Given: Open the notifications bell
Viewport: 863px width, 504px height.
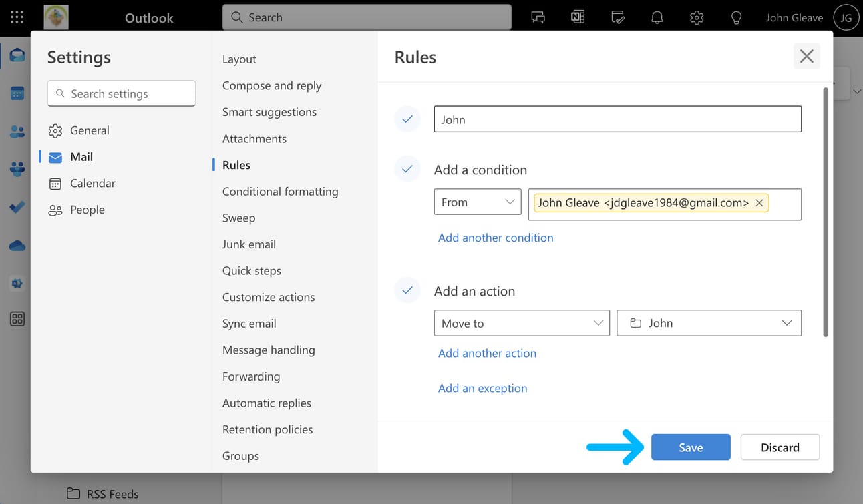Looking at the screenshot, I should click(657, 18).
